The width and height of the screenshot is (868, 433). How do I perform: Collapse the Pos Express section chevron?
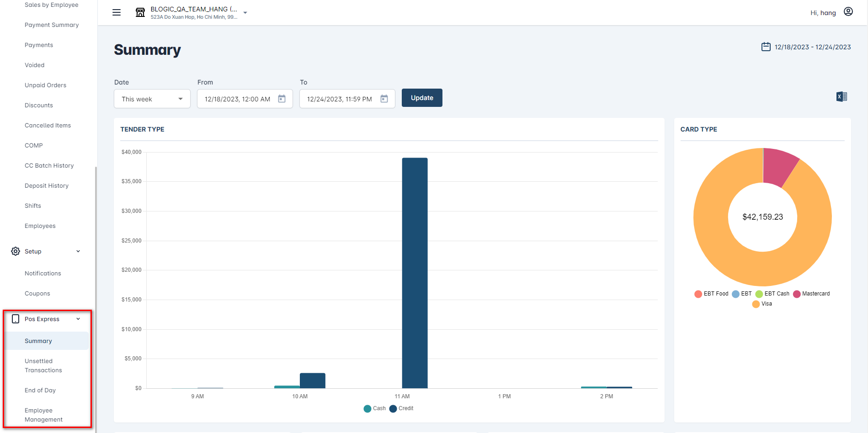tap(78, 319)
